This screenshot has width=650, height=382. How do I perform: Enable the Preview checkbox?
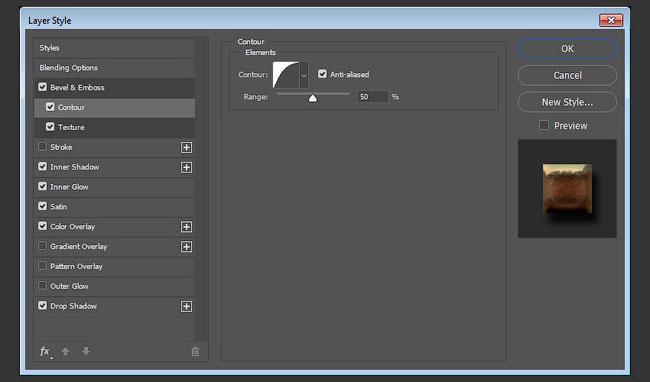[x=544, y=125]
